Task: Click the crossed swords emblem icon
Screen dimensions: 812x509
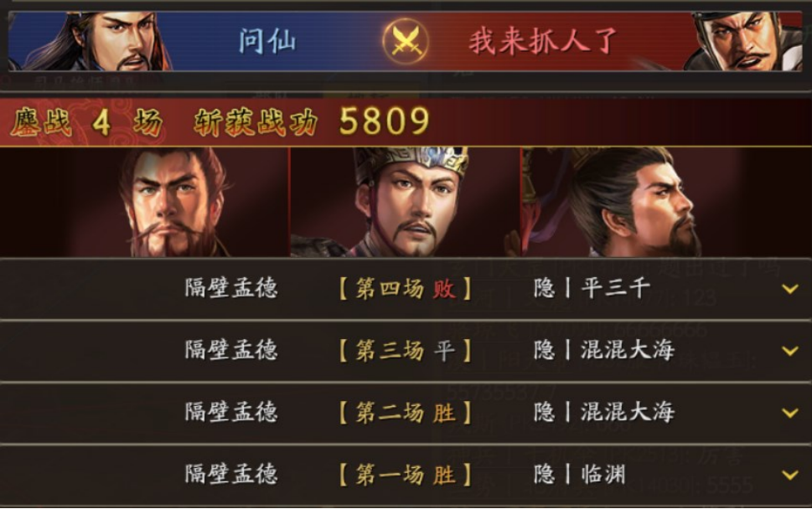Action: coord(406,41)
